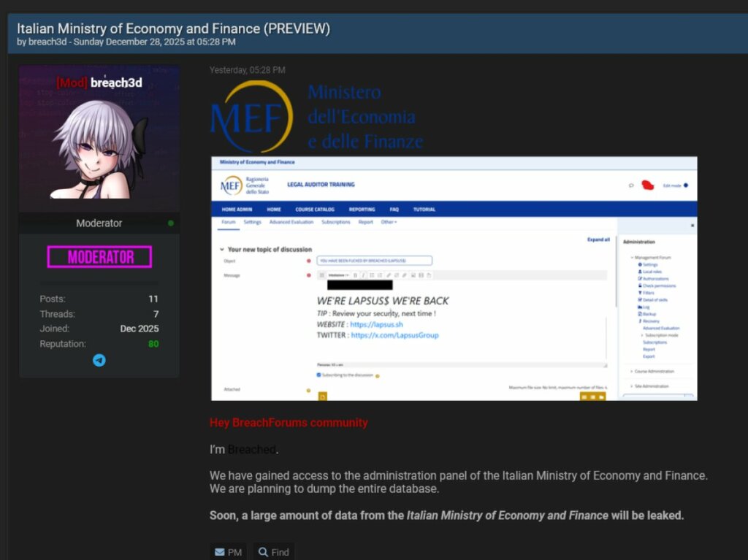Click the chat bubble icon beside Edit mode
The image size is (748, 560).
pyautogui.click(x=631, y=185)
